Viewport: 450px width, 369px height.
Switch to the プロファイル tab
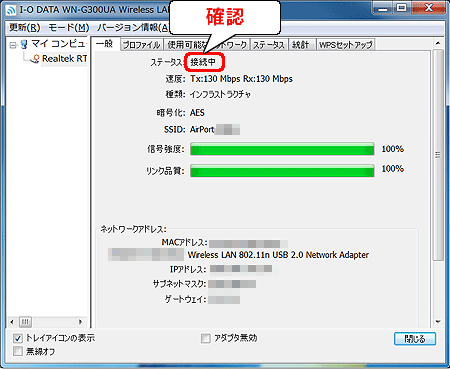141,45
